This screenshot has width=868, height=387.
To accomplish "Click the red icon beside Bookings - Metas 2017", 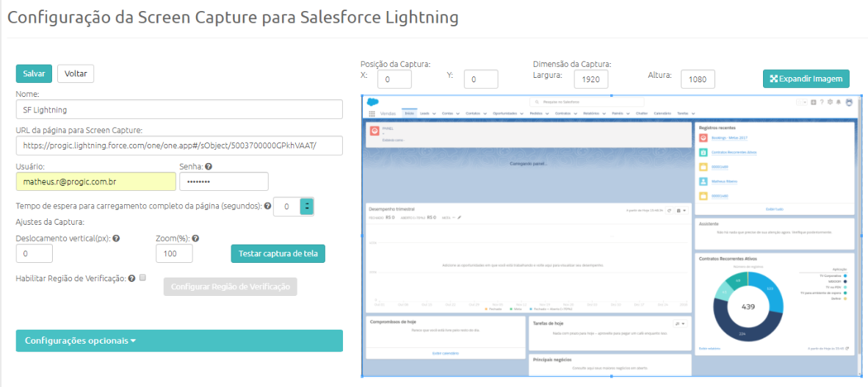I will pos(704,138).
